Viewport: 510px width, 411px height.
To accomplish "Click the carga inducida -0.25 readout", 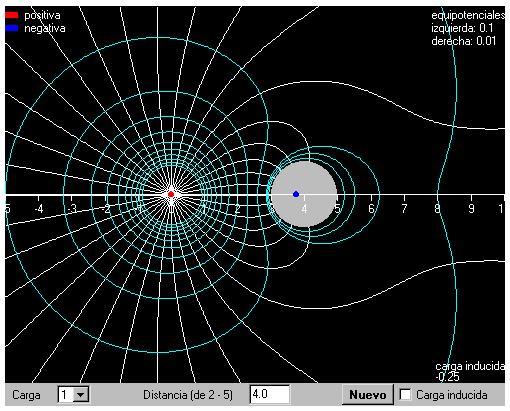I will 470,371.
